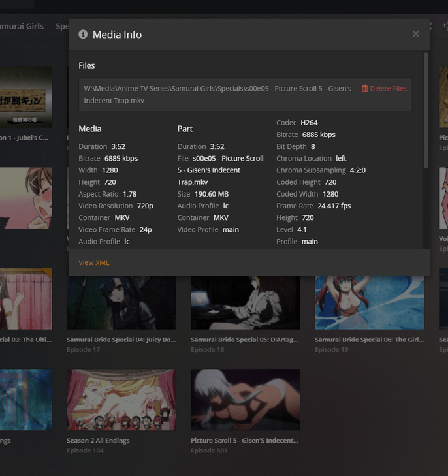Open the Season 2 All Endings thumbnail
The height and width of the screenshot is (476, 448).
[x=121, y=400]
